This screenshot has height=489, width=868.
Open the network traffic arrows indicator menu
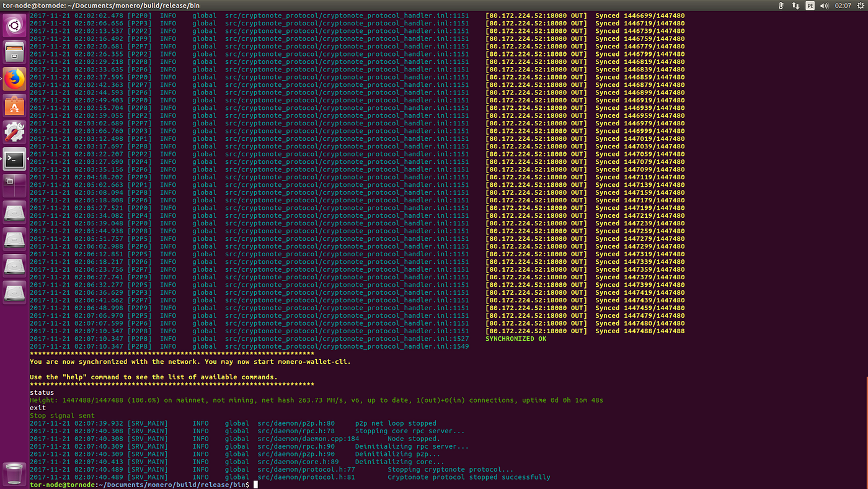pyautogui.click(x=795, y=5)
